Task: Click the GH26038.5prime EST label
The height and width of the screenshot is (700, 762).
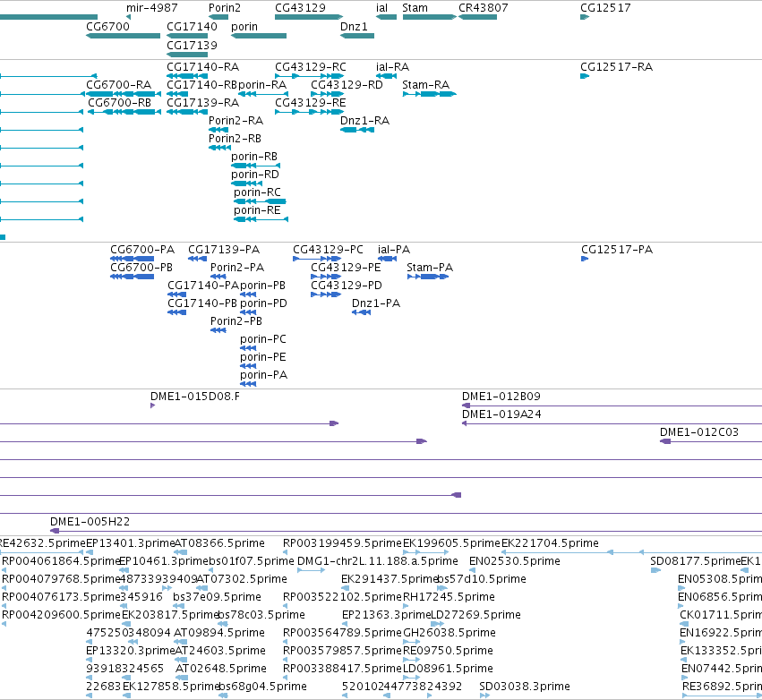Action: pyautogui.click(x=449, y=633)
